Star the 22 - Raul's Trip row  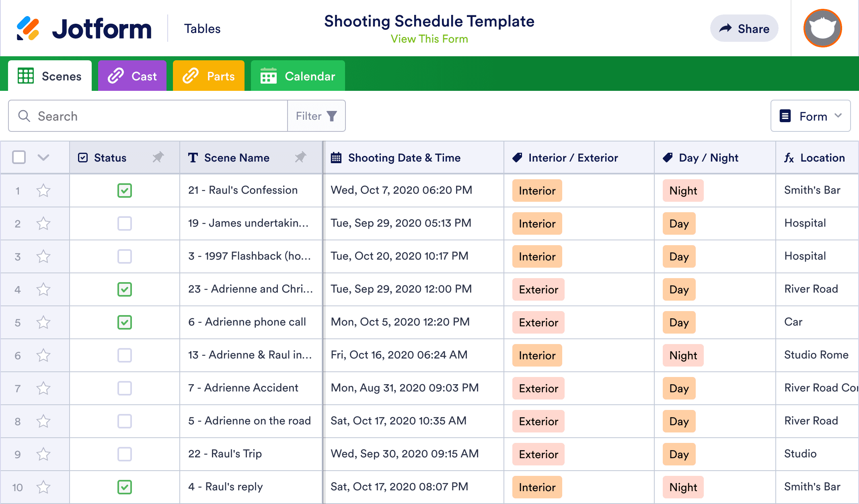pos(43,454)
